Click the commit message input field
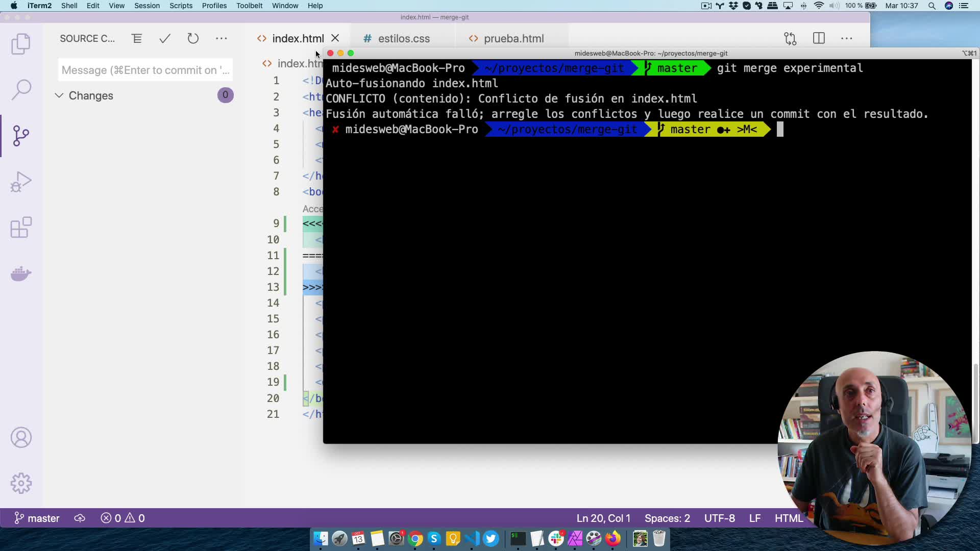Screen dimensions: 980x551 [x=145, y=70]
